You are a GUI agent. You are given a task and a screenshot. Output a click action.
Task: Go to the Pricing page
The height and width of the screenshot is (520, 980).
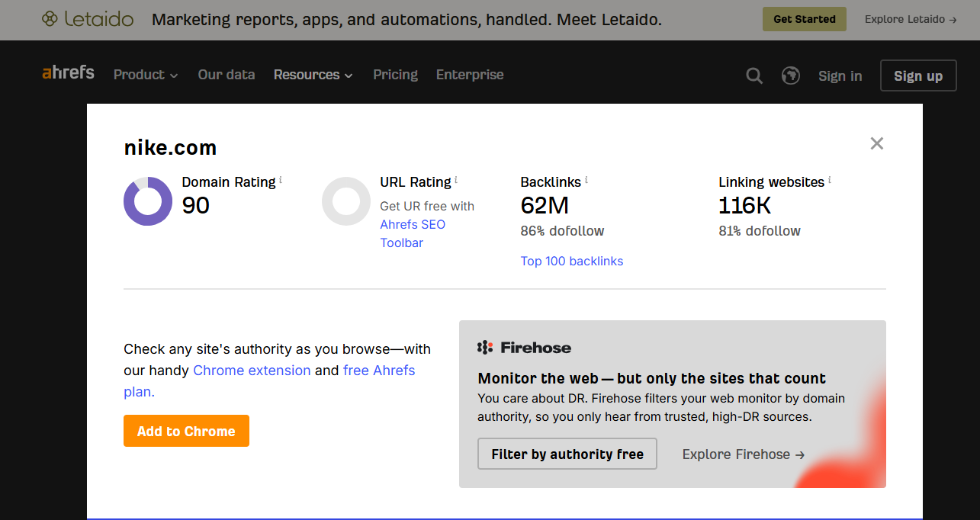point(395,75)
